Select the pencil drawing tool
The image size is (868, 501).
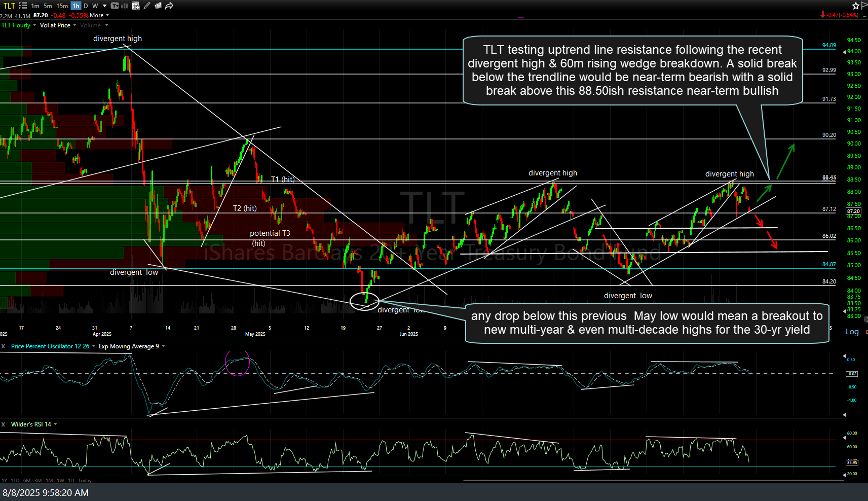point(147,6)
